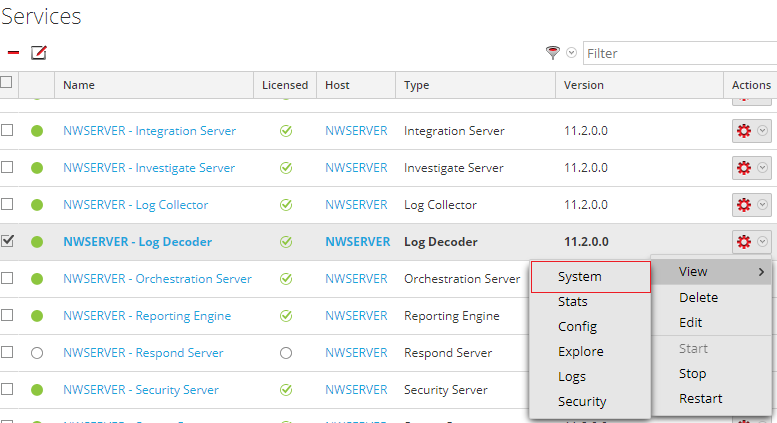Click the gear actions icon for Integration Server

pos(744,131)
